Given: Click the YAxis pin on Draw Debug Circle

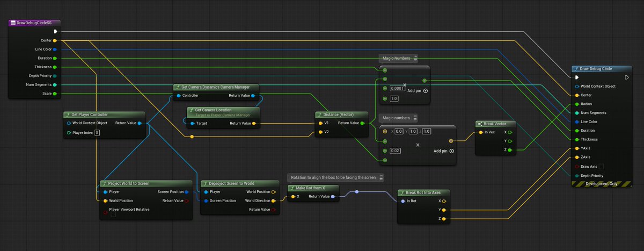Looking at the screenshot, I should (577, 148).
